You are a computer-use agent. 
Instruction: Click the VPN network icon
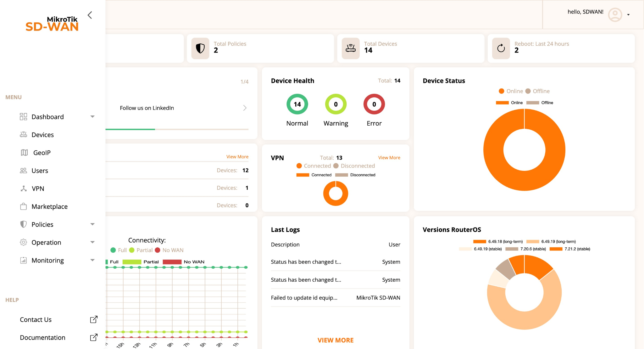pyautogui.click(x=24, y=189)
